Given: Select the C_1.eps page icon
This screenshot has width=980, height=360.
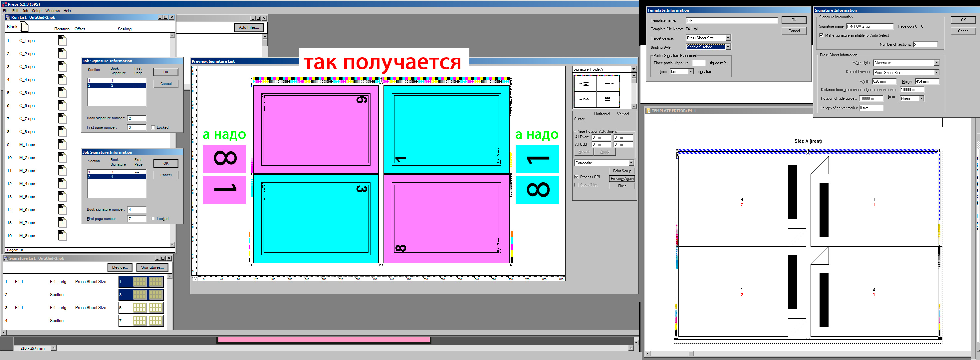Looking at the screenshot, I should pyautogui.click(x=62, y=40).
